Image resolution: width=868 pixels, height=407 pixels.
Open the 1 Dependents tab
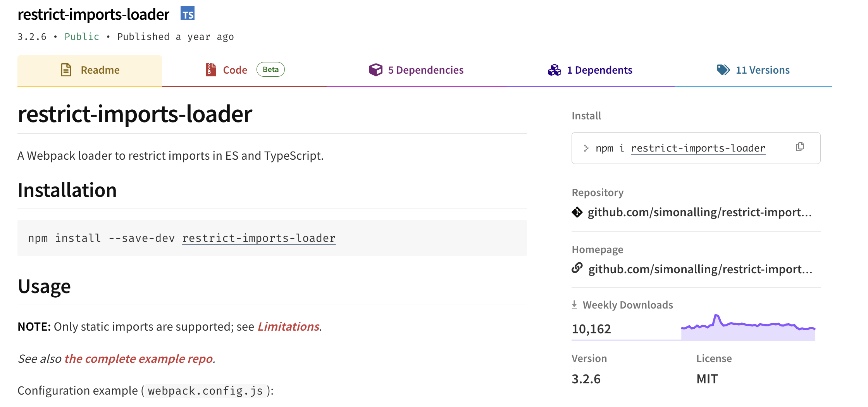coord(599,70)
